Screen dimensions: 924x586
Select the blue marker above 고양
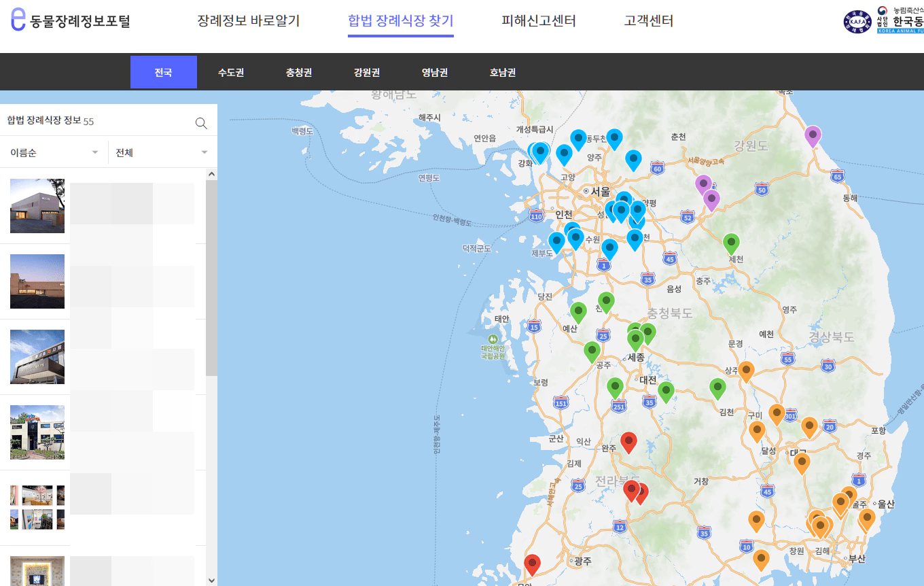pos(564,156)
